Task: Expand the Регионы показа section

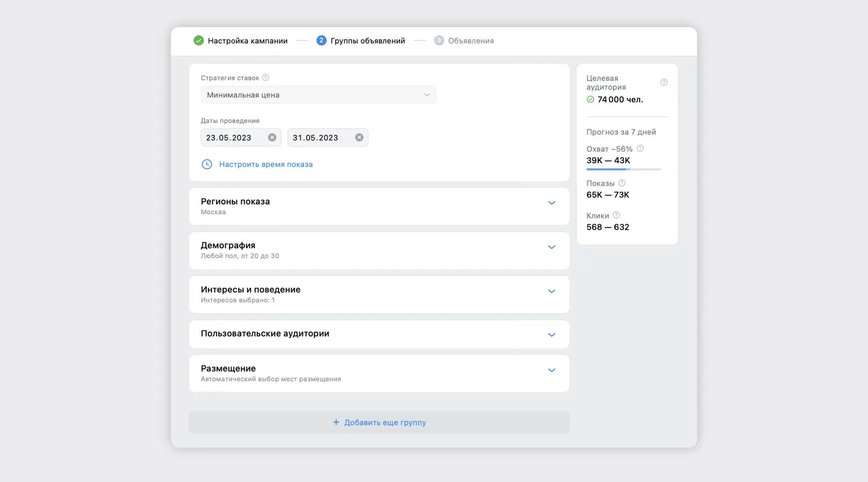Action: pos(552,203)
